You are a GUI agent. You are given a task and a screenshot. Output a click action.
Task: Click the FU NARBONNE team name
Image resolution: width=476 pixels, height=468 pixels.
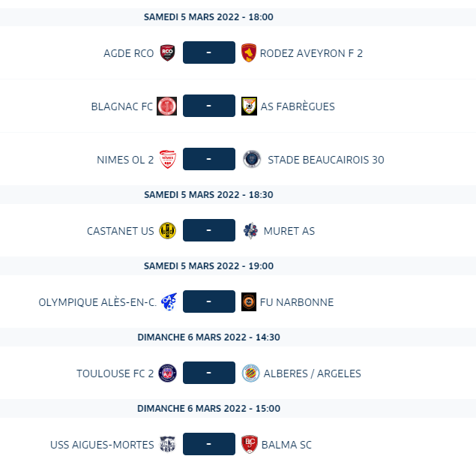pyautogui.click(x=297, y=302)
